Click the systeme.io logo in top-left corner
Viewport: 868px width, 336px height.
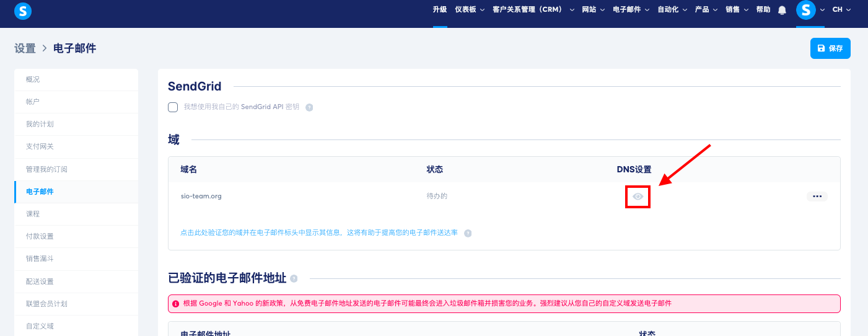[x=23, y=10]
